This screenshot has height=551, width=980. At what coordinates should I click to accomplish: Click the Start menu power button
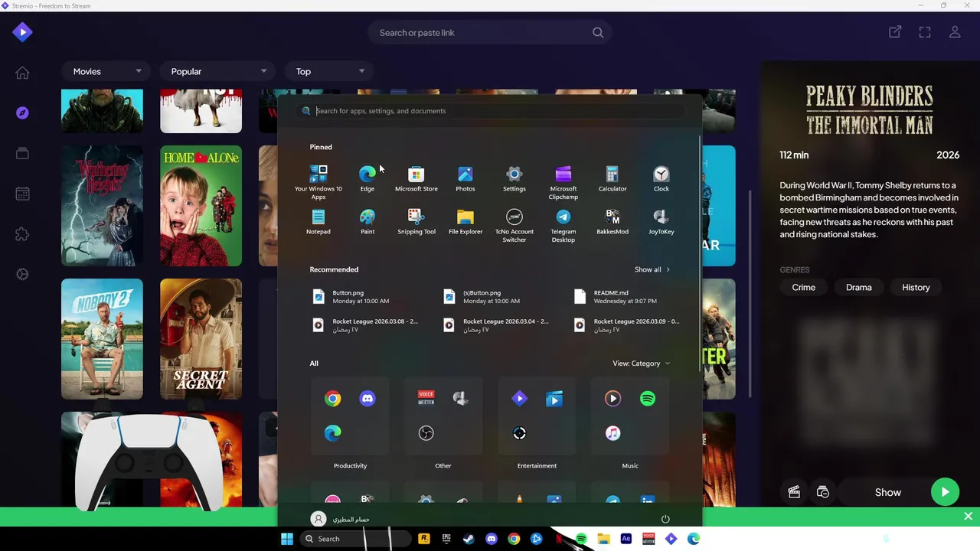(x=665, y=519)
